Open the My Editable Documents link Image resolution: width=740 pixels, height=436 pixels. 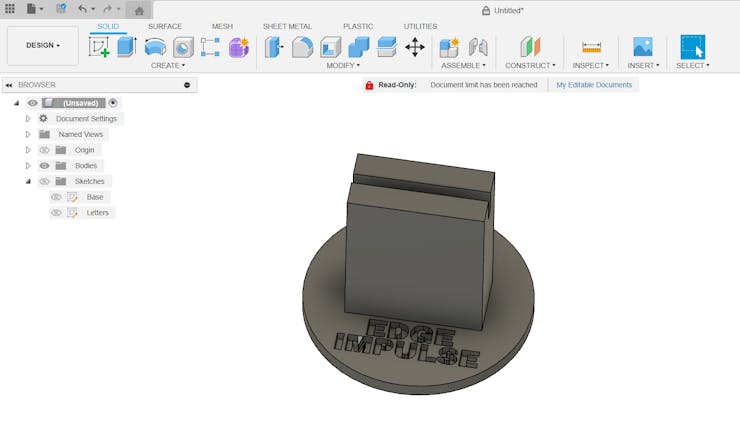click(x=594, y=85)
